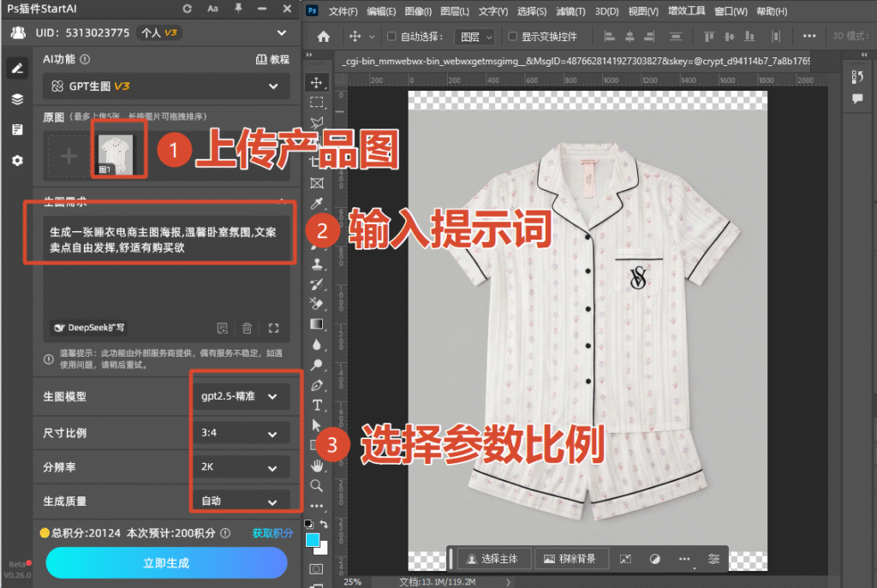The height and width of the screenshot is (588, 877).
Task: Open the 滤镜(T) menu
Action: click(570, 11)
